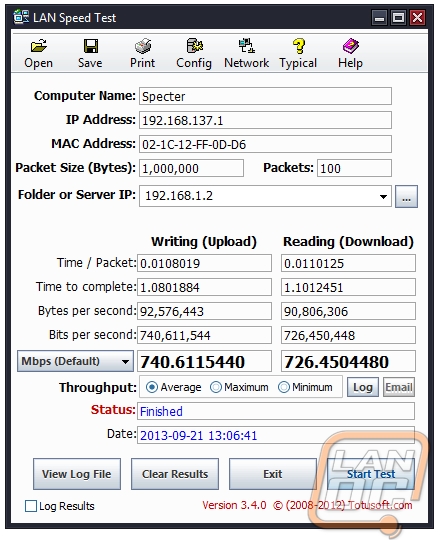440x540 pixels.
Task: Click the Start Test button
Action: (x=371, y=474)
